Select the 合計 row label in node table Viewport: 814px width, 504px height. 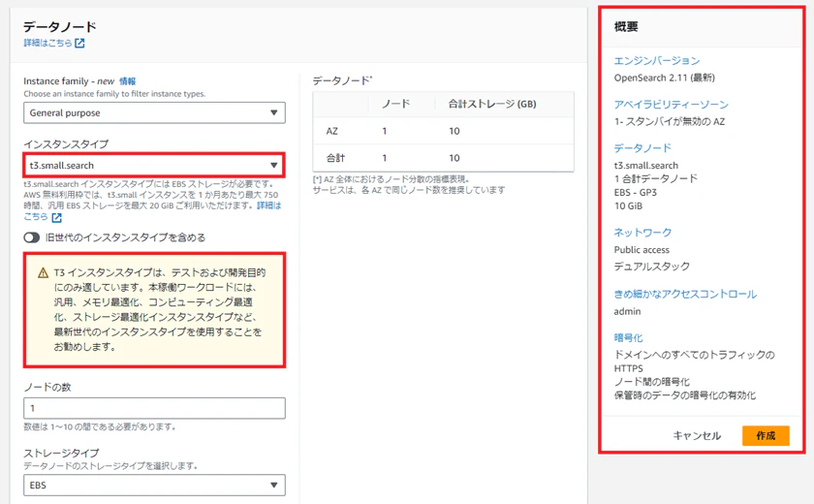pyautogui.click(x=335, y=158)
